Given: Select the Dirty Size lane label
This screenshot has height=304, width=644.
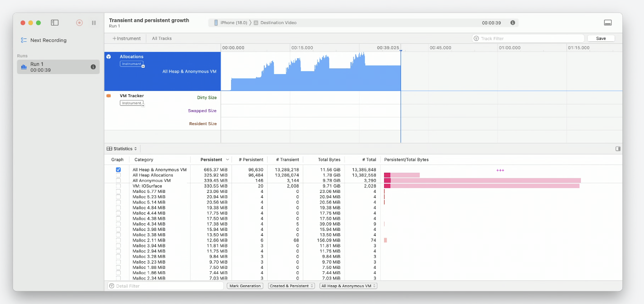Looking at the screenshot, I should (x=207, y=98).
